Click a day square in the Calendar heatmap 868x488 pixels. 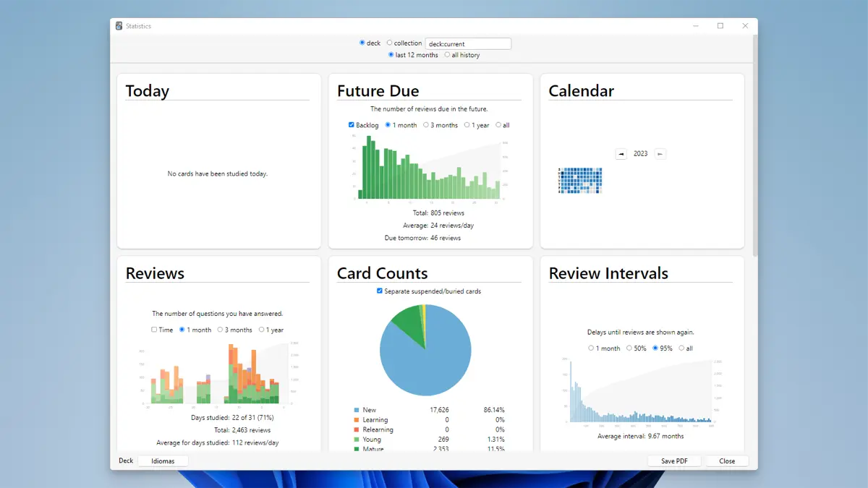point(579,177)
